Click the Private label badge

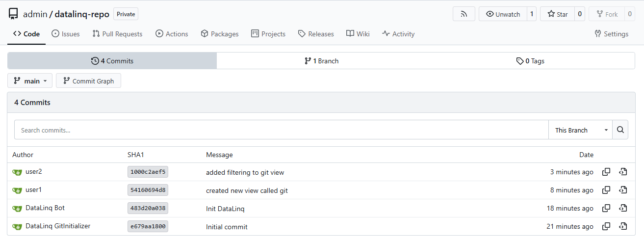click(x=126, y=14)
